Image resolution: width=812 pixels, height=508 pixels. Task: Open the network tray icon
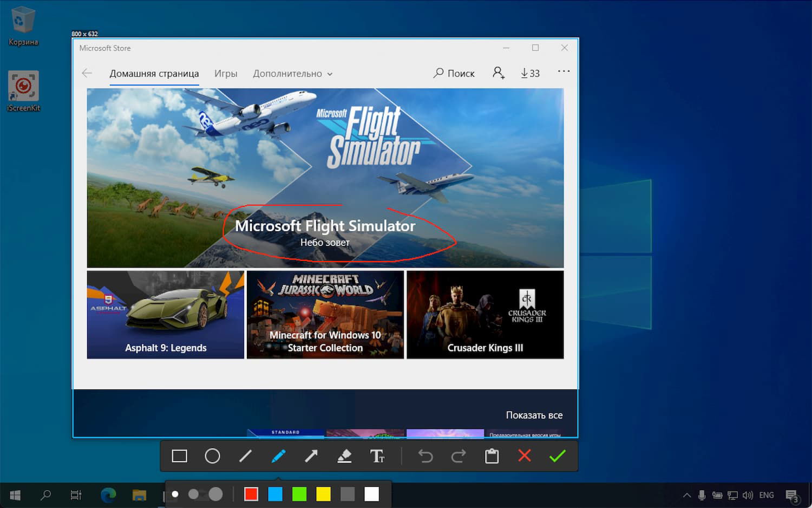[732, 495]
